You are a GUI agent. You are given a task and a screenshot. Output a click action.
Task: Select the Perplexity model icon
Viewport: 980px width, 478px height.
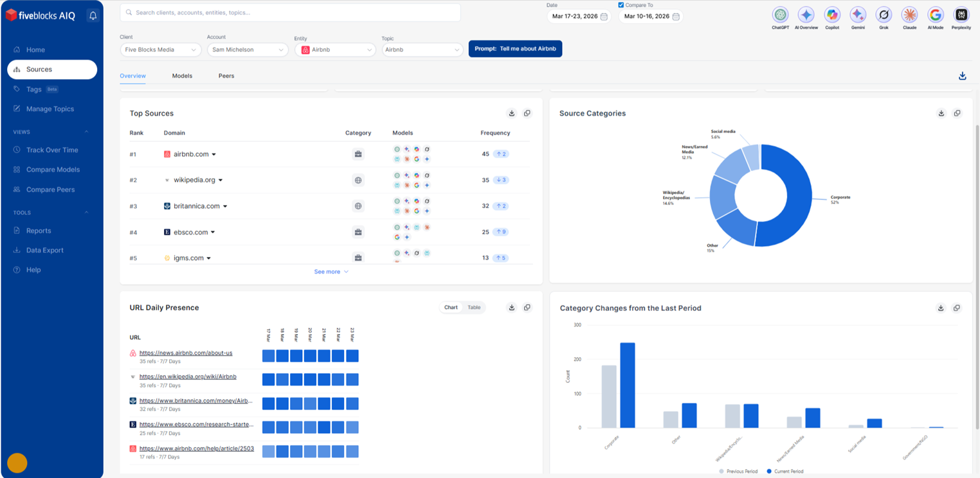coord(961,15)
